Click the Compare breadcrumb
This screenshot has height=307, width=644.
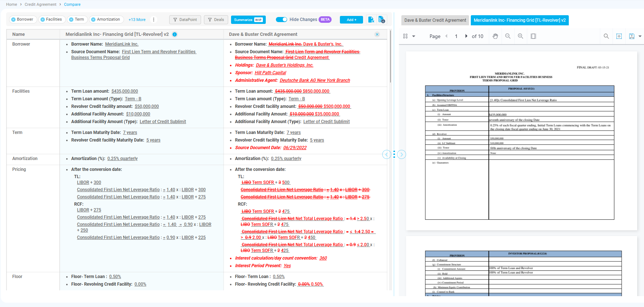(72, 4)
